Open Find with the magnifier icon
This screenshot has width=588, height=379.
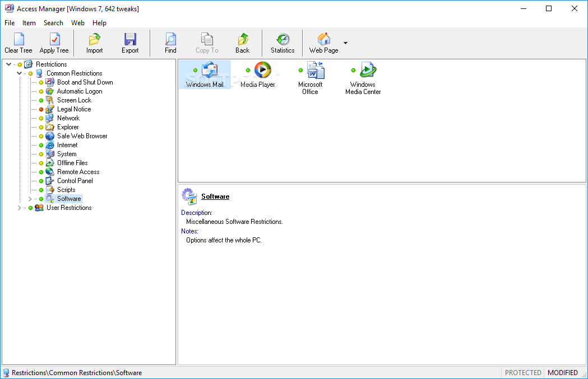tap(170, 39)
